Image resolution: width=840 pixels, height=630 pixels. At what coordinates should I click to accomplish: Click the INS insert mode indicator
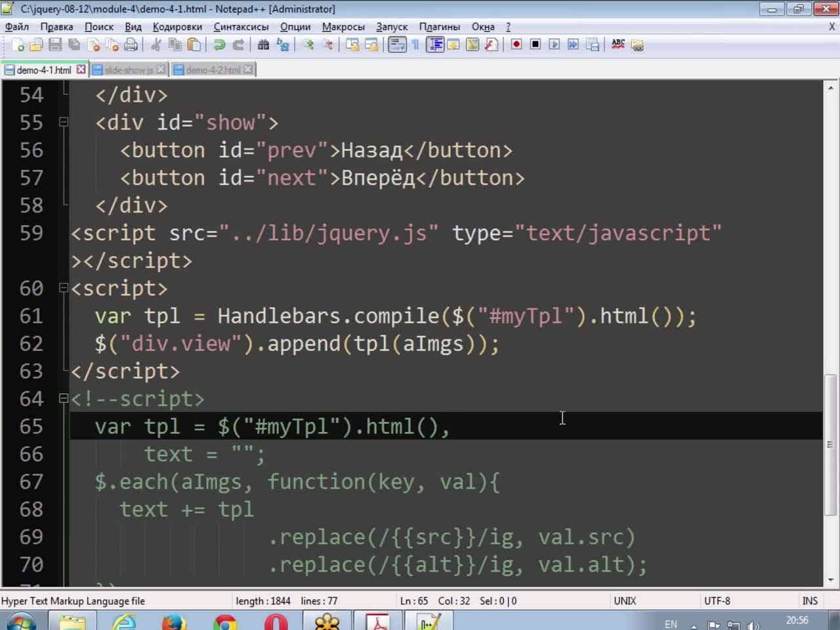tap(810, 600)
